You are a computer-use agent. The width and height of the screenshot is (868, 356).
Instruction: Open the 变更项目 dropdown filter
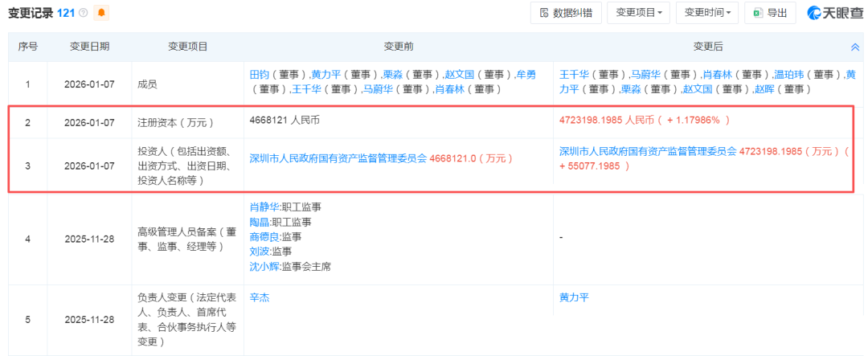click(638, 13)
